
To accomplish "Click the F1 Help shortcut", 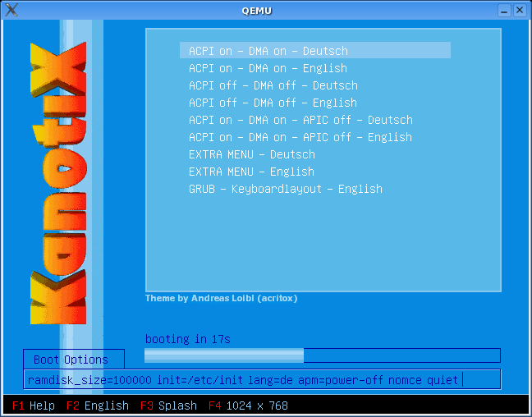I will click(33, 406).
